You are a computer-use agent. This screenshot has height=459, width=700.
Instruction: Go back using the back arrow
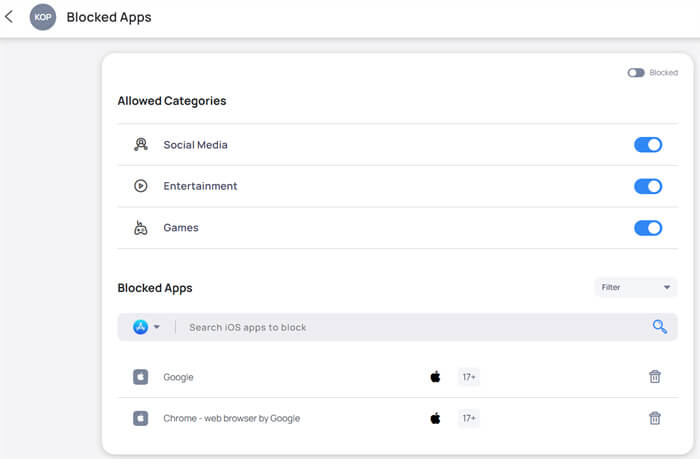click(x=9, y=17)
